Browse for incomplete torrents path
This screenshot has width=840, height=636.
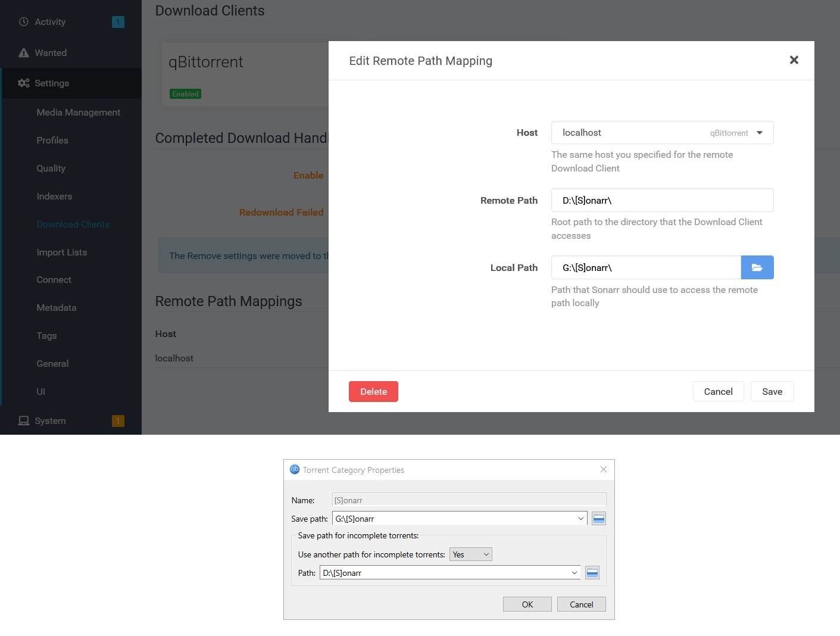click(x=592, y=573)
